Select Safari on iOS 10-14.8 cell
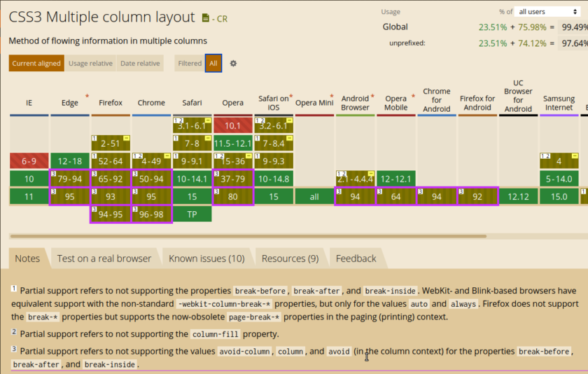The image size is (588, 374). point(274,179)
